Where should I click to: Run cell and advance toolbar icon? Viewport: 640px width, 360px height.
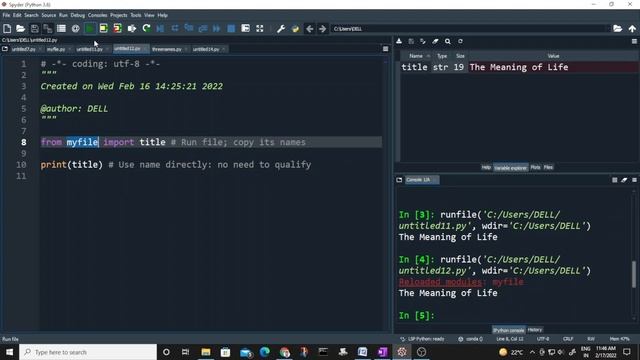[x=118, y=29]
